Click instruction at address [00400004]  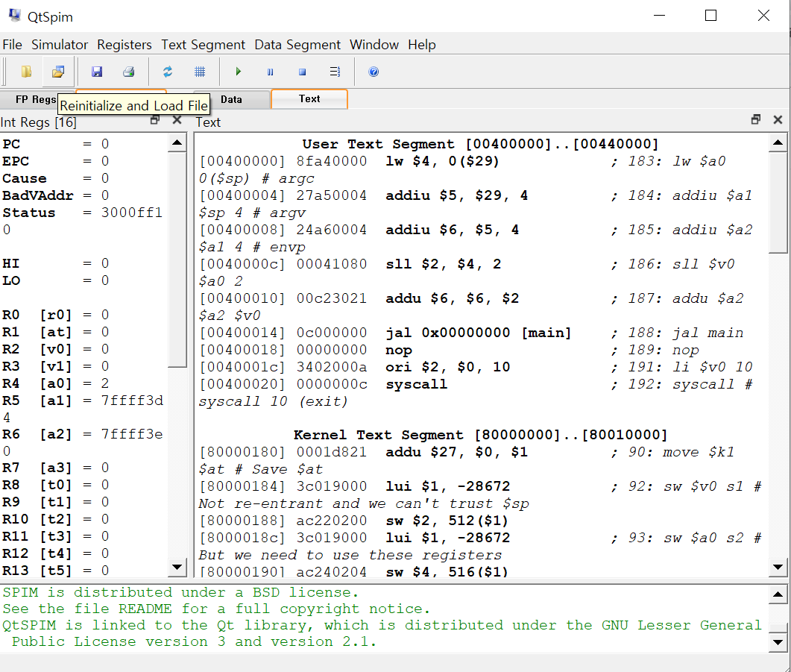click(x=475, y=204)
